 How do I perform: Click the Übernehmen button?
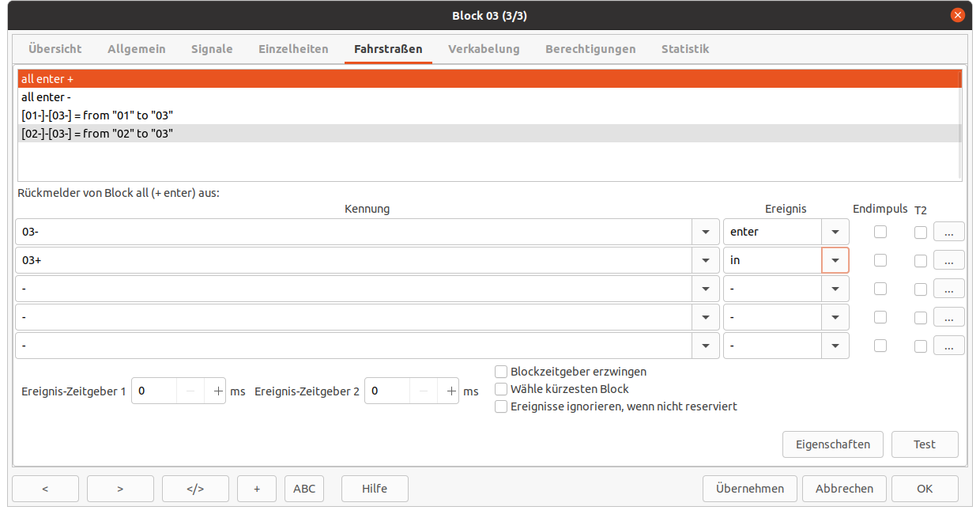pos(750,489)
